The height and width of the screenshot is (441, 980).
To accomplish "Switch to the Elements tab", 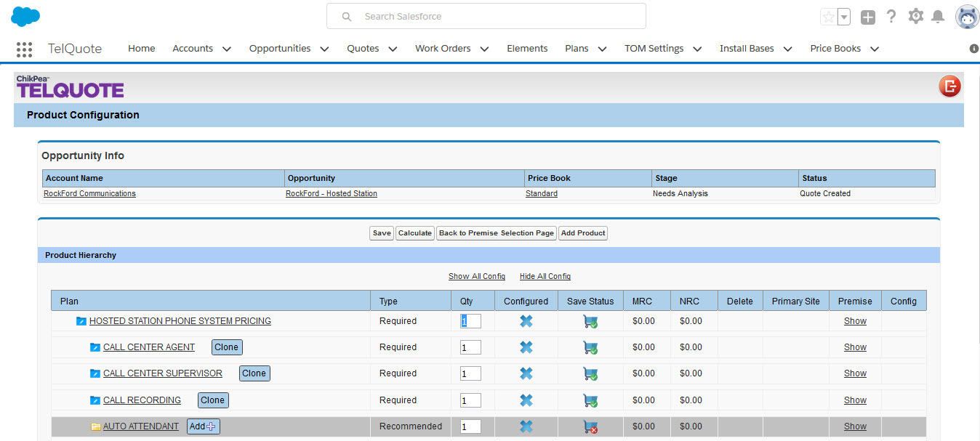I will click(x=527, y=48).
